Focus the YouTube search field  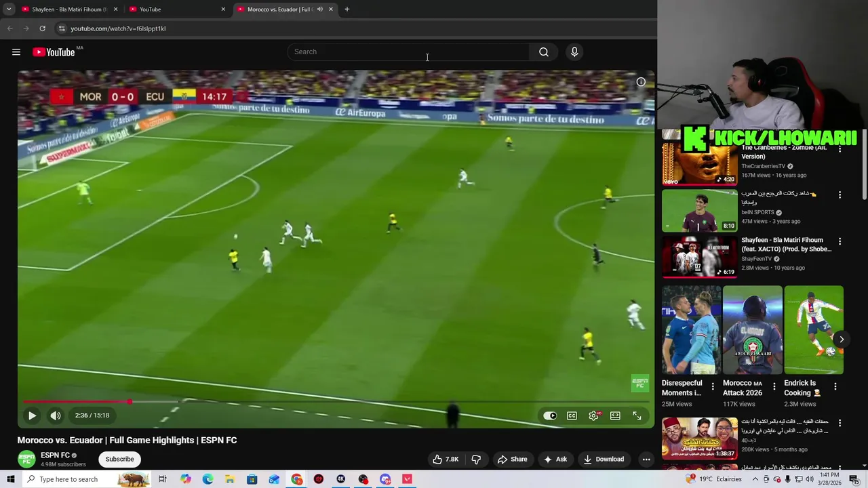(409, 52)
